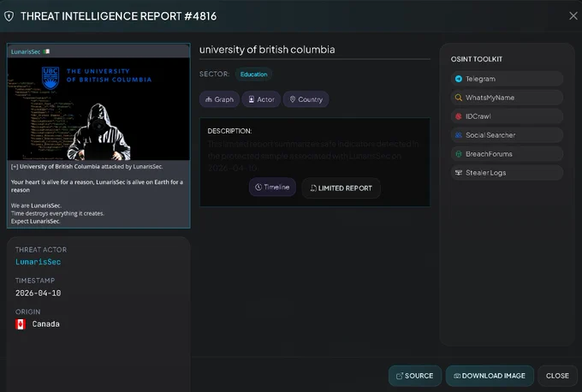Click the external-link icon on SOURCE
Image resolution: width=582 pixels, height=392 pixels.
pos(400,376)
